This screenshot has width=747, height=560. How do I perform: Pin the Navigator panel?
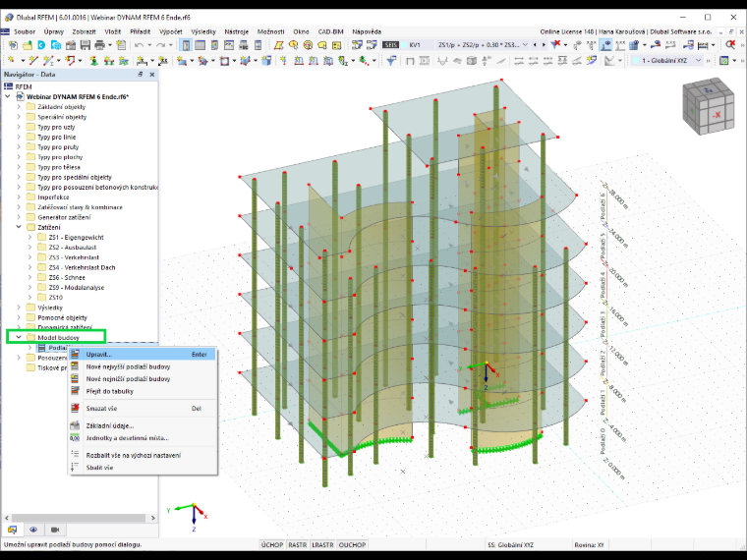141,75
